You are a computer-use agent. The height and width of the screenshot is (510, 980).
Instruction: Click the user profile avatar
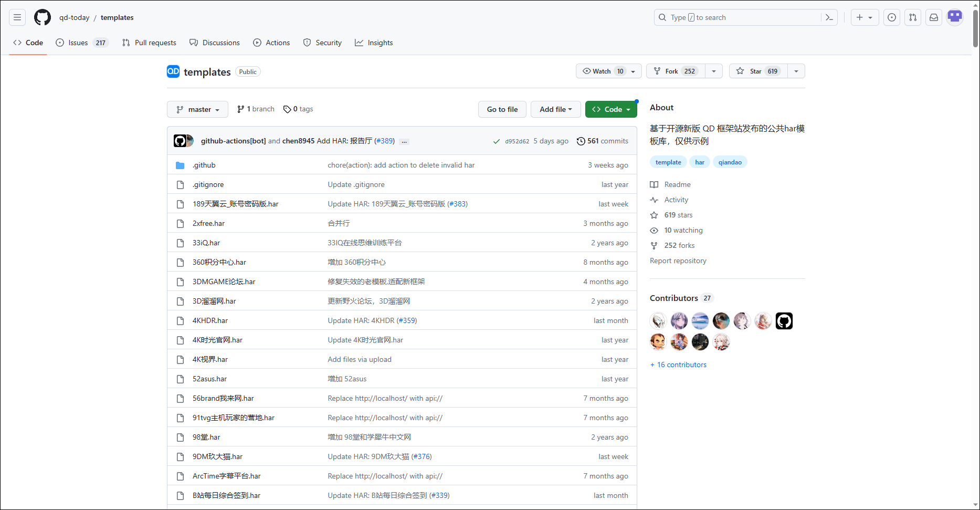coord(955,17)
